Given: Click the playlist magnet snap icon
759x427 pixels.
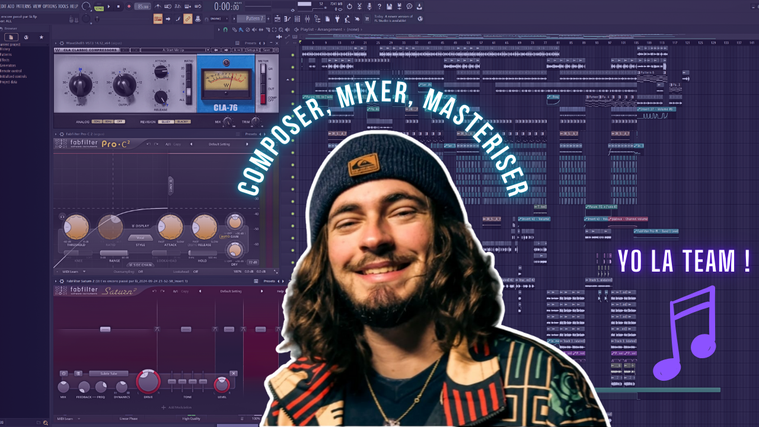Looking at the screenshot, I should point(226,30).
